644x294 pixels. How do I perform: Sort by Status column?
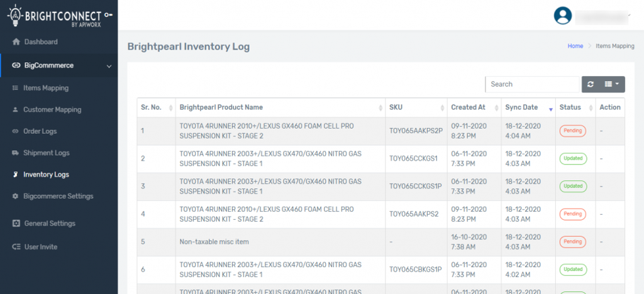tap(575, 107)
